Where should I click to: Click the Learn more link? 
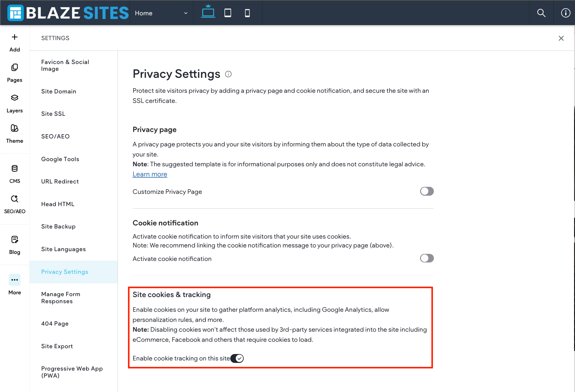tap(150, 174)
